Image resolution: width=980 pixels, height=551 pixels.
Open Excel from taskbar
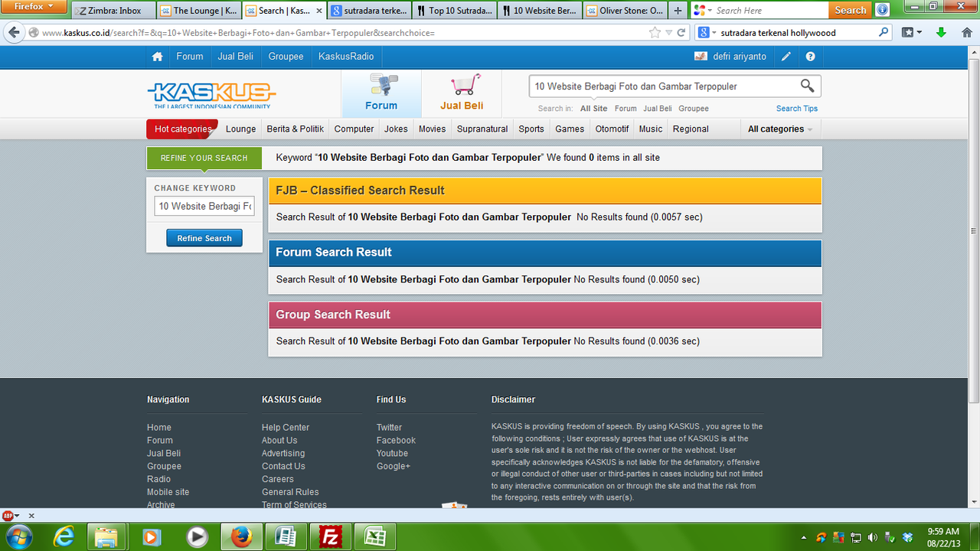[375, 536]
